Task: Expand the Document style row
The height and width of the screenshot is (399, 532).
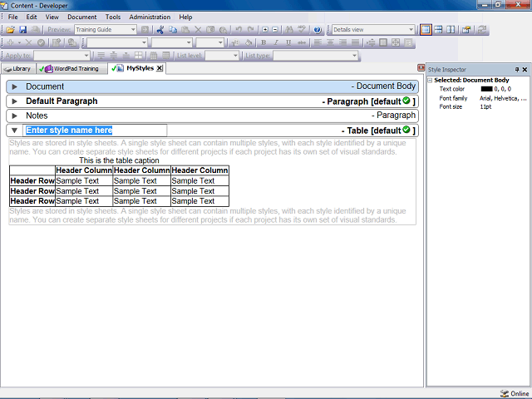Action: pyautogui.click(x=15, y=86)
